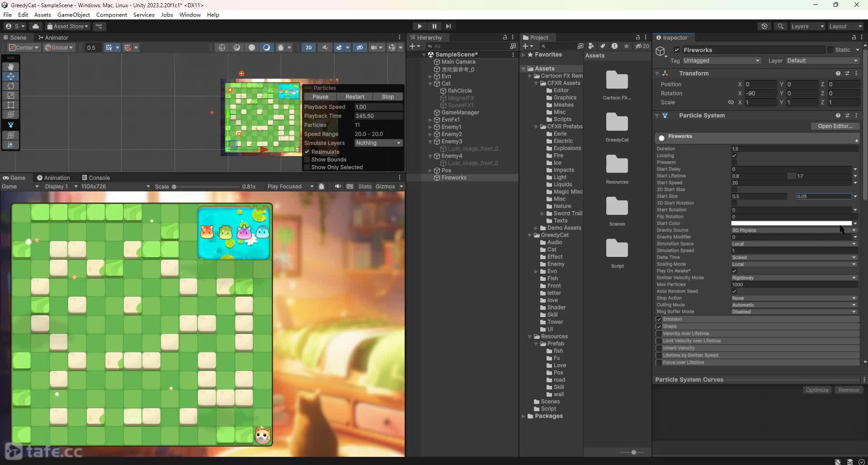Open the Window menu
Image resolution: width=868 pixels, height=465 pixels.
(x=190, y=14)
